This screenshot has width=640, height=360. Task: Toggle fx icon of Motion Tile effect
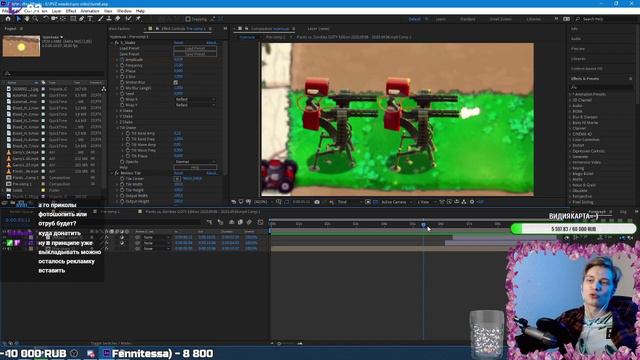[x=117, y=173]
